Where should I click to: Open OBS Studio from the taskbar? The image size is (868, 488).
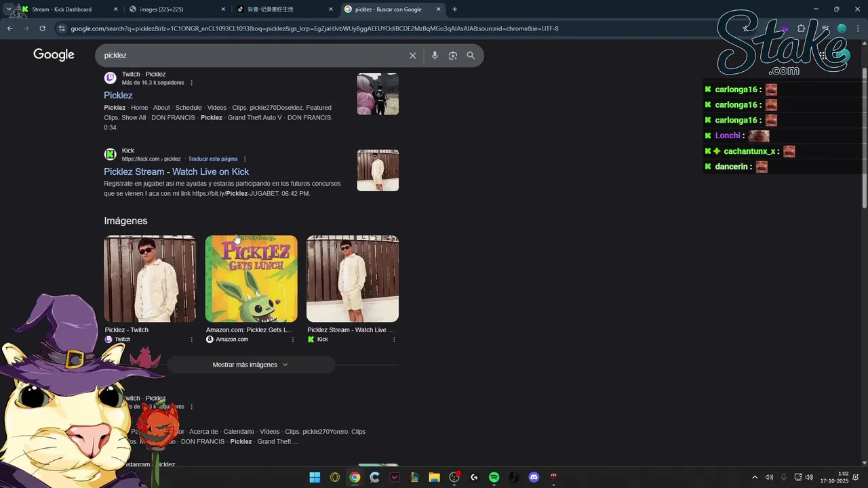point(454,477)
